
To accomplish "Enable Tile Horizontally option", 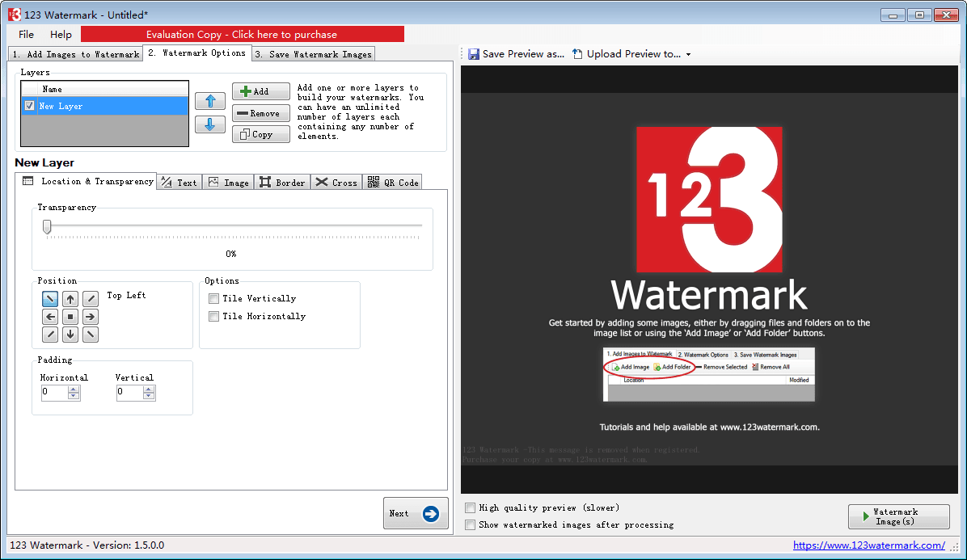I will 214,317.
